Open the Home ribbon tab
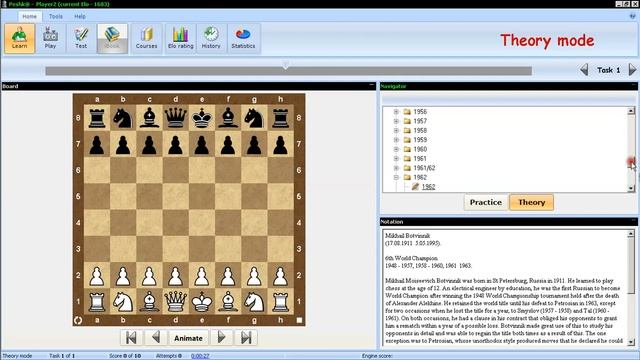The height and width of the screenshot is (360, 640). click(x=29, y=16)
